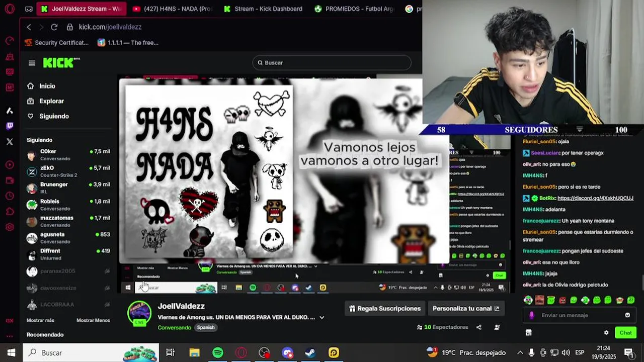The width and height of the screenshot is (644, 362).
Task: Click the Regala Suscripciones button
Action: pyautogui.click(x=385, y=309)
